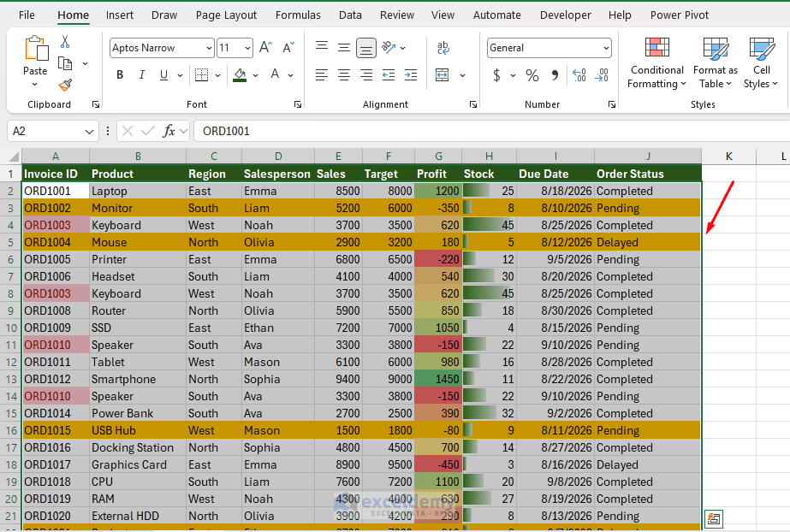This screenshot has width=790, height=532.
Task: Apply Percent Style format
Action: (x=532, y=75)
